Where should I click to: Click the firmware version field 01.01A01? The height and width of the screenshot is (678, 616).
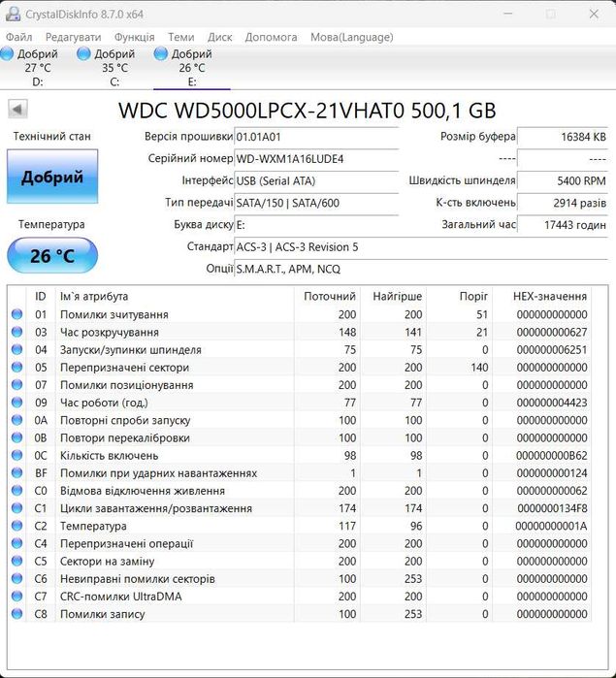tap(316, 137)
